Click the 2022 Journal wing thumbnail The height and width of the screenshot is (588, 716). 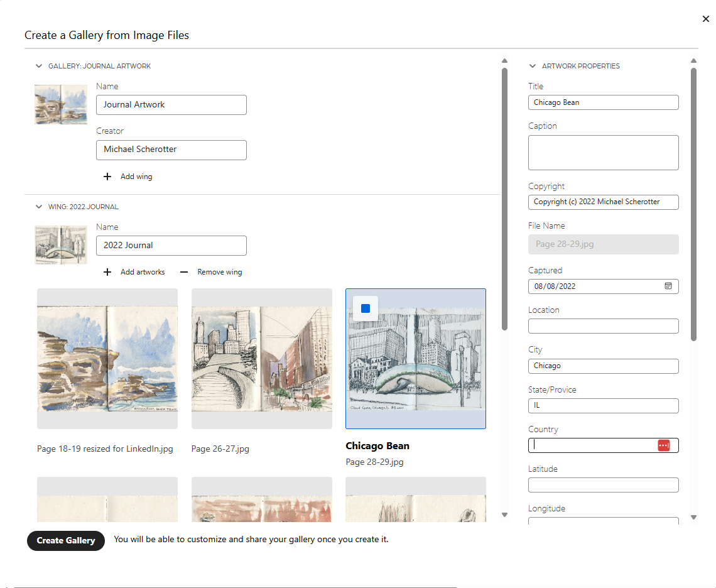pyautogui.click(x=61, y=244)
